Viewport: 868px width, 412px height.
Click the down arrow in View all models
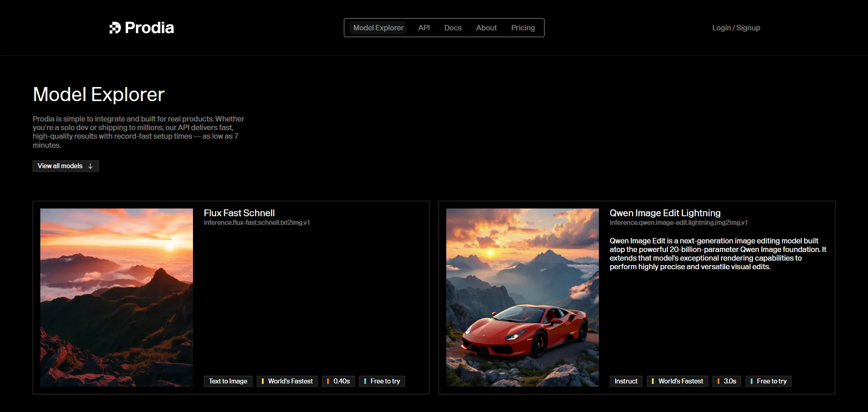tap(91, 166)
